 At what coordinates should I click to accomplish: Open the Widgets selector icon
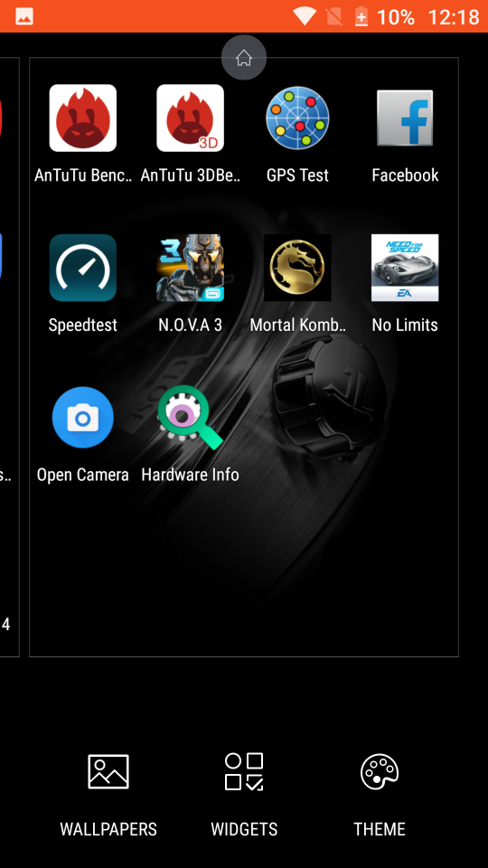pyautogui.click(x=244, y=771)
